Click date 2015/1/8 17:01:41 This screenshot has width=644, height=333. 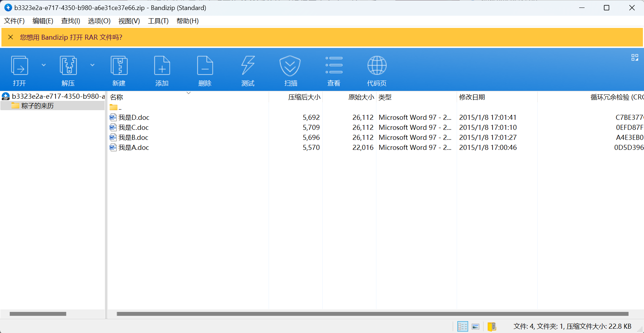(488, 117)
